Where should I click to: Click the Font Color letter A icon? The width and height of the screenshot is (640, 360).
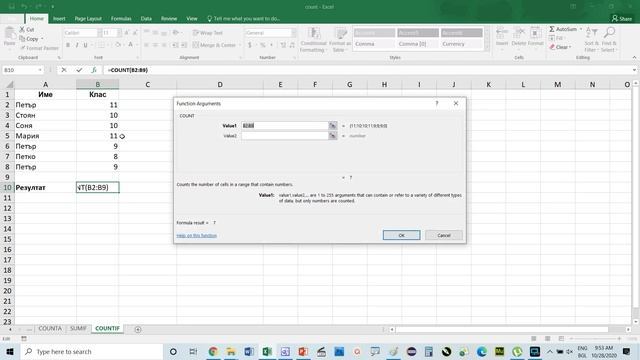tap(131, 45)
